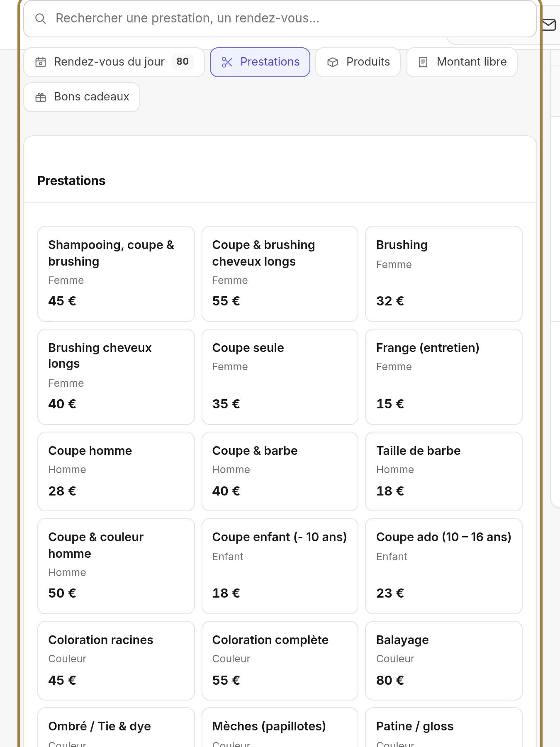
Task: Select the Montant libre tab
Action: tap(462, 62)
